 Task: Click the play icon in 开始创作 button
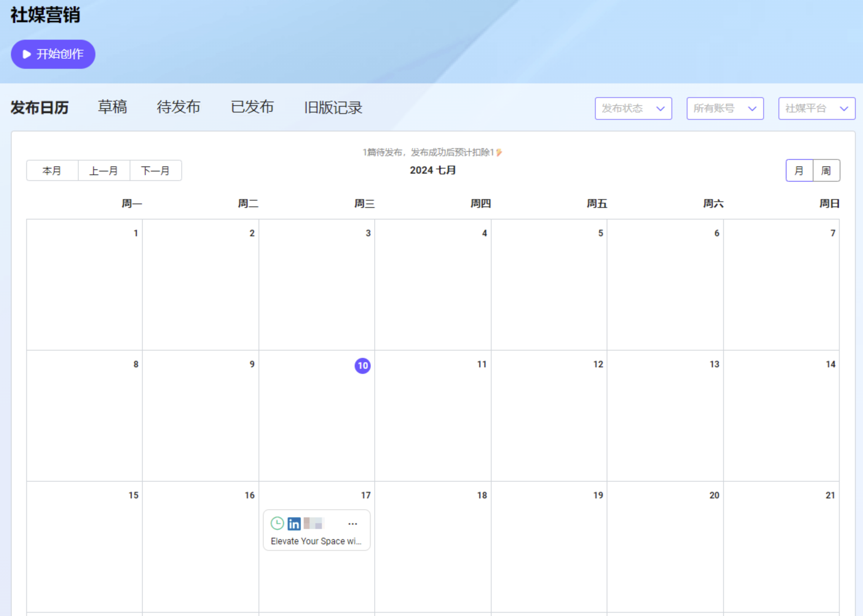tap(27, 54)
